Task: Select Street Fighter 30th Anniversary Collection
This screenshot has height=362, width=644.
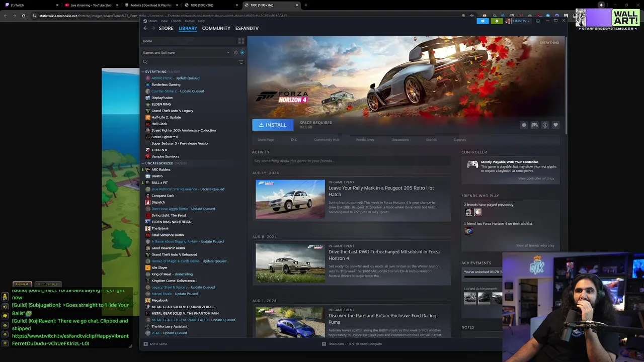Action: click(184, 130)
